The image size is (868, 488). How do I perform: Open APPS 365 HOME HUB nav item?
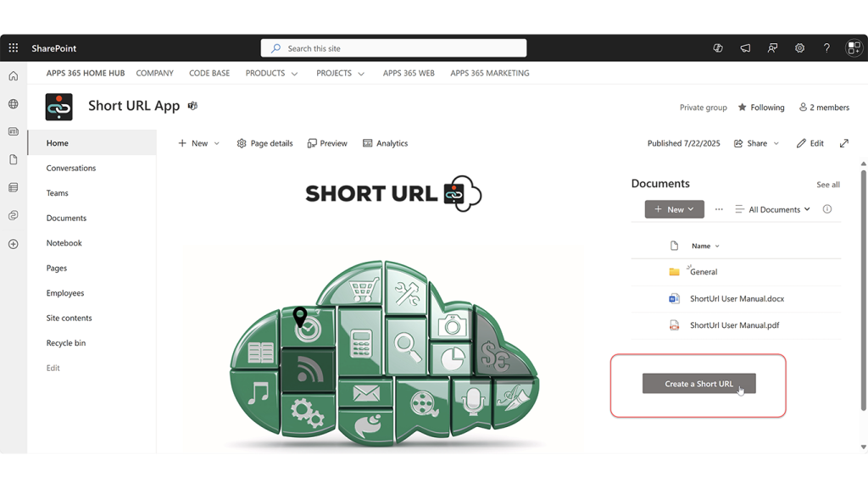(86, 73)
